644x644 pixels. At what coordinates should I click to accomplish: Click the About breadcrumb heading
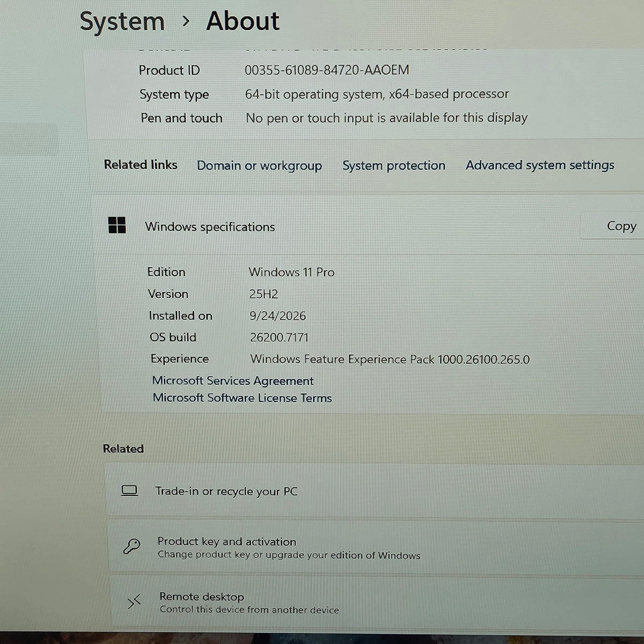click(x=243, y=21)
